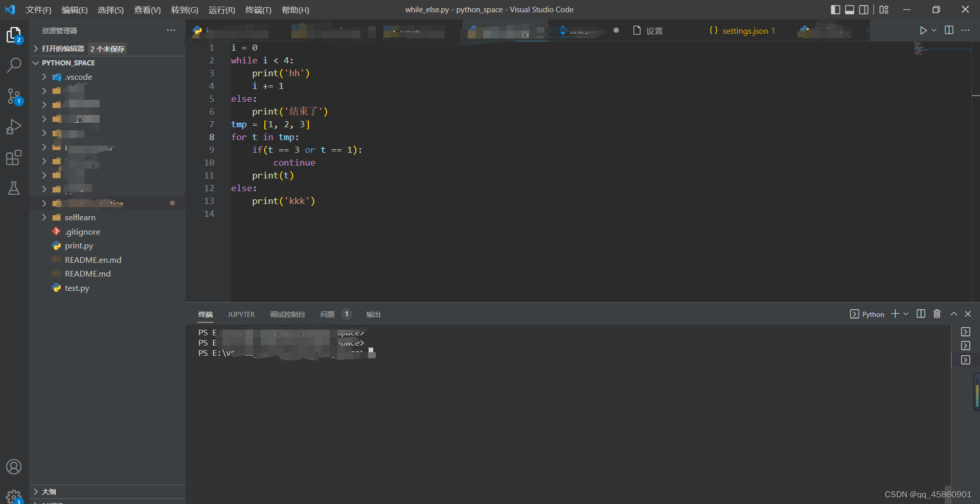
Task: Switch to the JUPYTER panel tab
Action: (241, 314)
